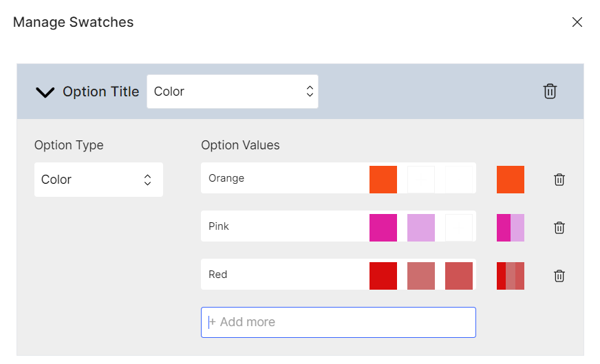Delete the Orange option value
The height and width of the screenshot is (364, 600).
pyautogui.click(x=559, y=180)
